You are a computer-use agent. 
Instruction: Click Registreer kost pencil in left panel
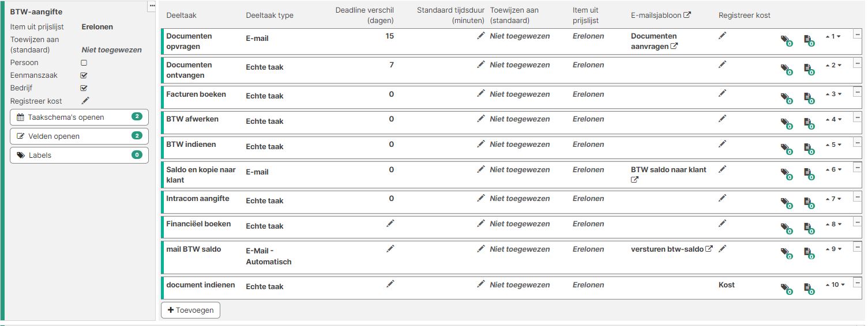coord(86,101)
